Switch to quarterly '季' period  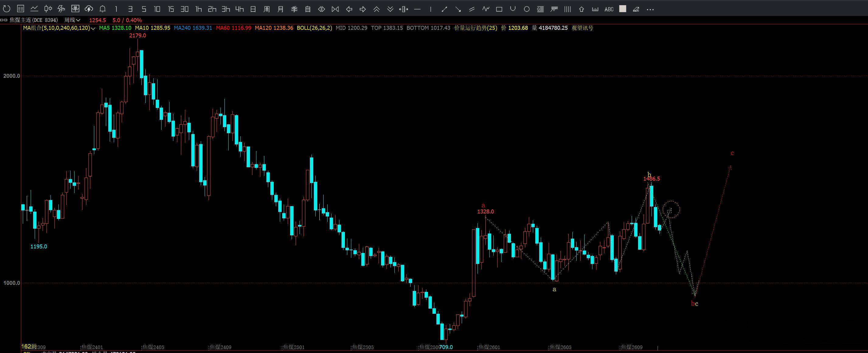point(294,9)
